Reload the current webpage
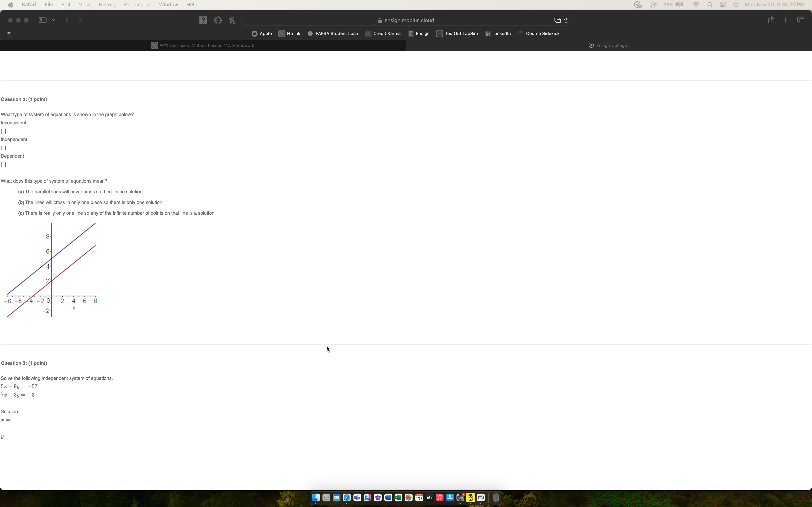 (x=566, y=20)
